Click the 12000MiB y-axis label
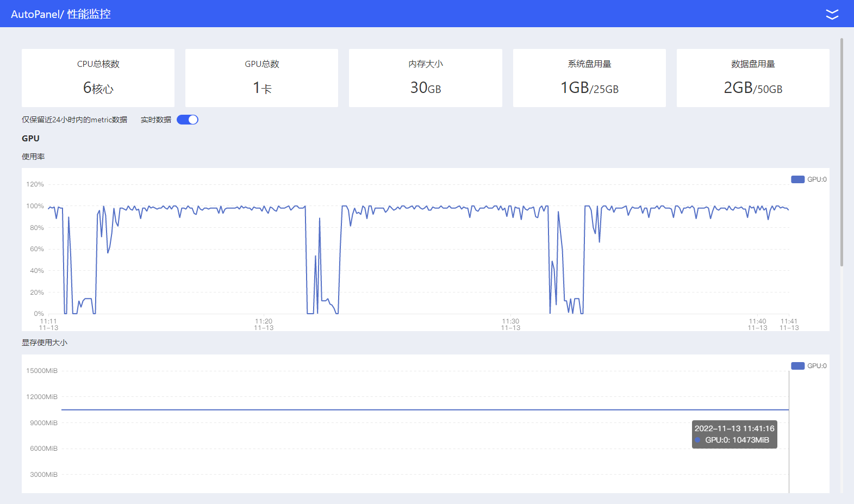Image resolution: width=854 pixels, height=504 pixels. [42, 397]
